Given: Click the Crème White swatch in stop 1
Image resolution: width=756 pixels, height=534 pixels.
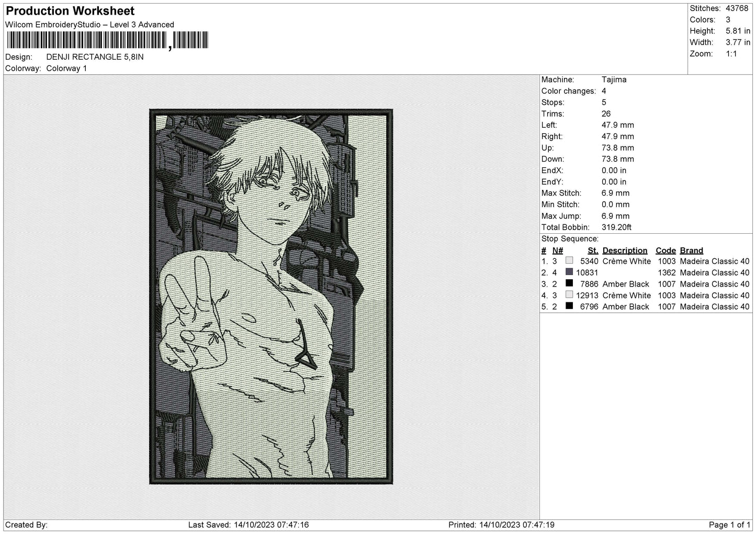Looking at the screenshot, I should pyautogui.click(x=569, y=260).
